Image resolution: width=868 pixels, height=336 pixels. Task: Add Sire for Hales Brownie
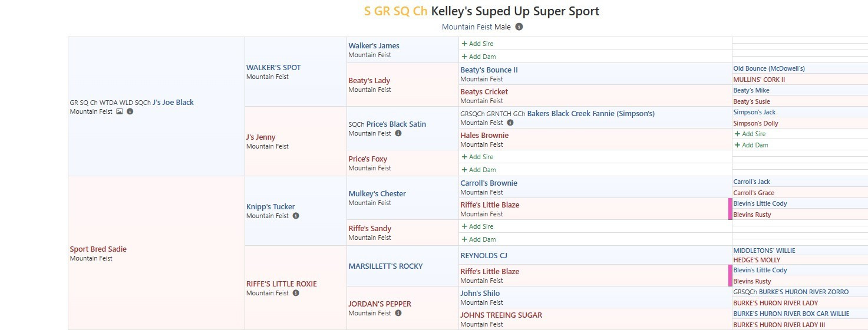[751, 134]
